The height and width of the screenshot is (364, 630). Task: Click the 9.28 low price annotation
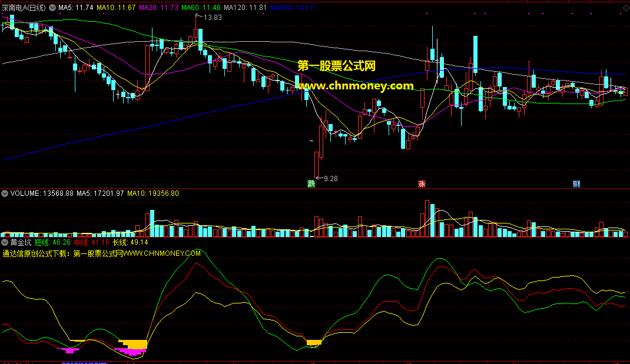coord(331,179)
